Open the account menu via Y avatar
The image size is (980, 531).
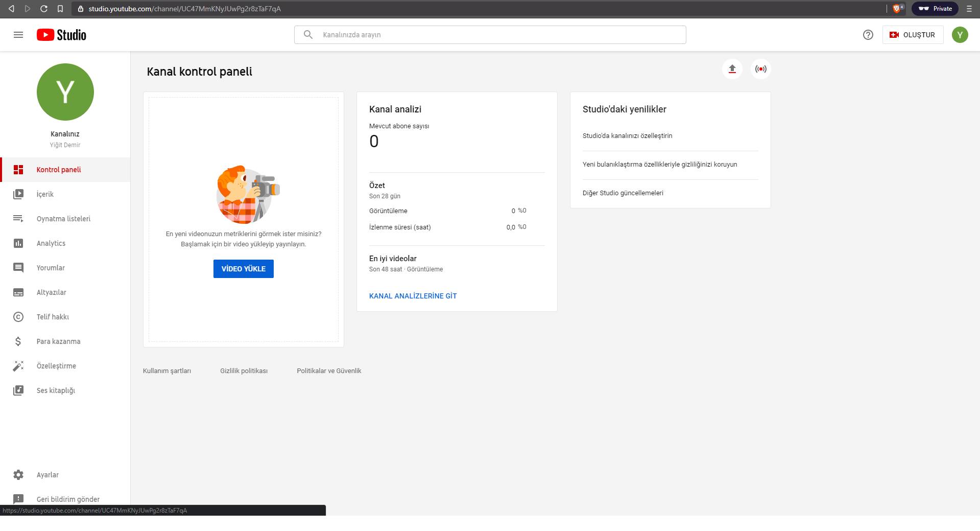960,35
